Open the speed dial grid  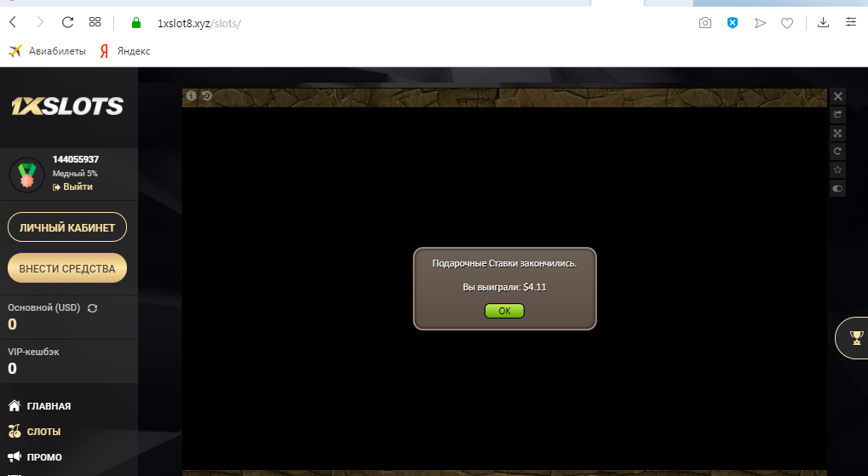pos(95,22)
